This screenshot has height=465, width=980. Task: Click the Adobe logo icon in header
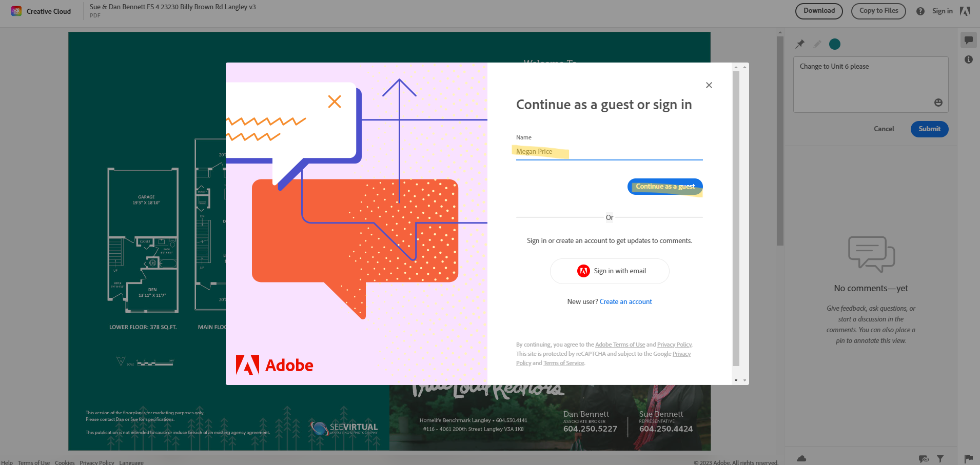click(965, 11)
